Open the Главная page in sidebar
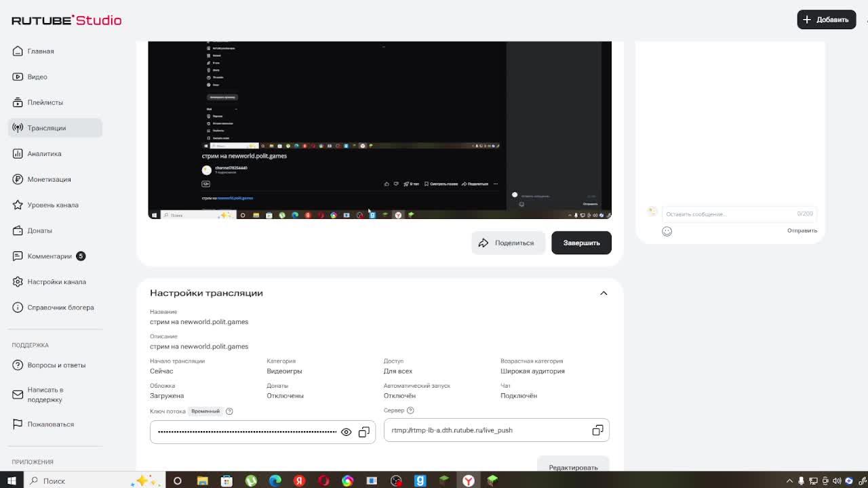 click(x=41, y=51)
